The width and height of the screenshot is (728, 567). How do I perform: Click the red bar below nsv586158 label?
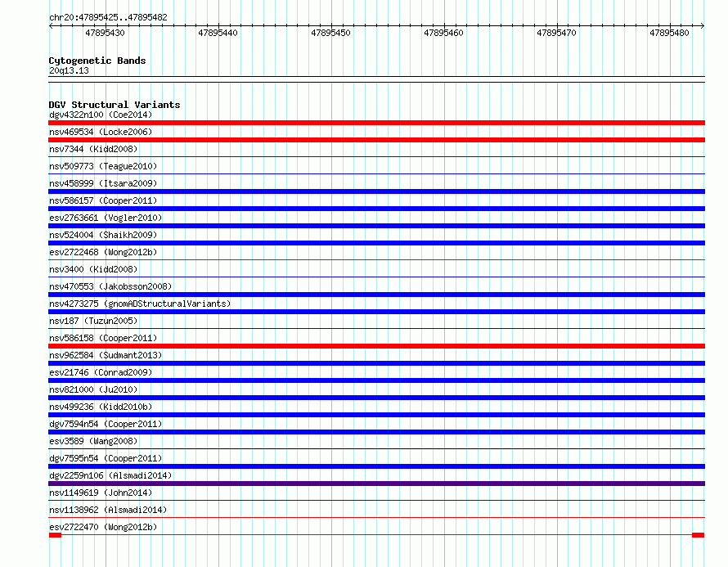click(x=376, y=346)
